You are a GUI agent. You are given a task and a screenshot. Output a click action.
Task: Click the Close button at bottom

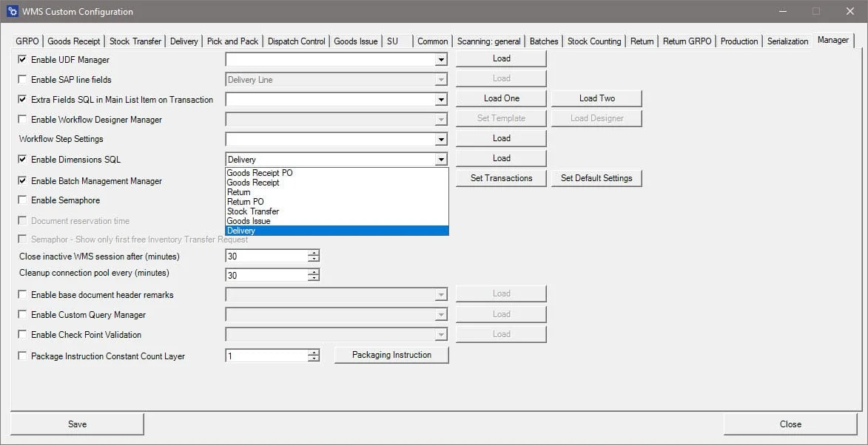click(790, 424)
